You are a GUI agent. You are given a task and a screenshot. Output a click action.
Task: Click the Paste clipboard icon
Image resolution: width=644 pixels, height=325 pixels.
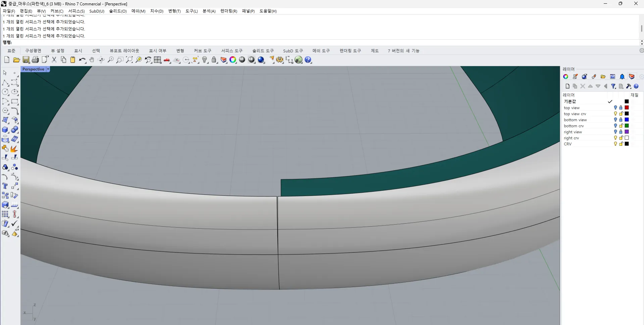tap(72, 60)
